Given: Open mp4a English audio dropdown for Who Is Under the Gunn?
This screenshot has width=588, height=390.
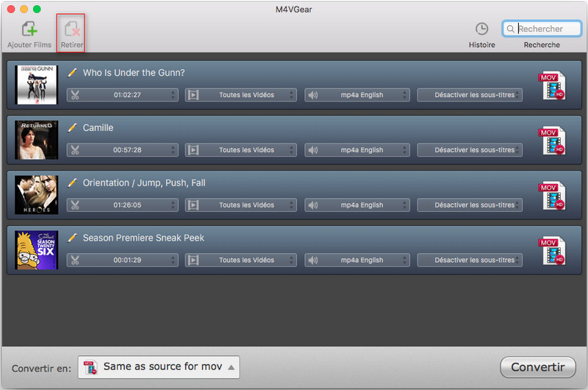Looking at the screenshot, I should [x=357, y=95].
